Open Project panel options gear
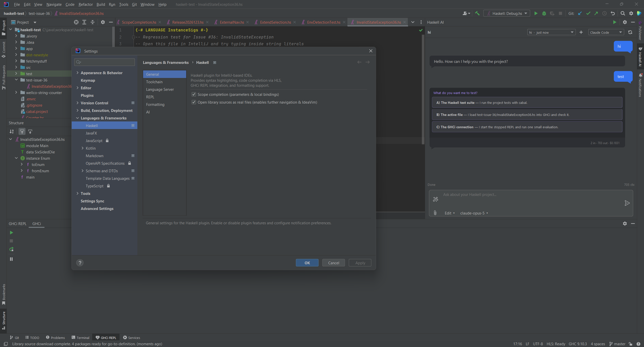Image resolution: width=644 pixels, height=347 pixels. click(103, 22)
